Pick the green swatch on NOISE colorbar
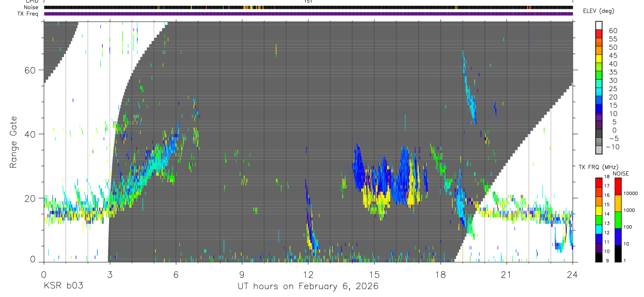 tap(618, 219)
